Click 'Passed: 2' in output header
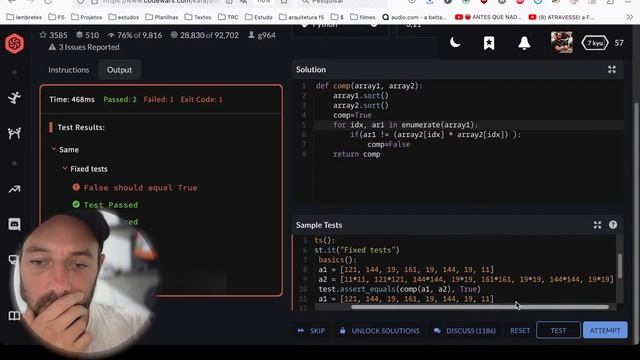Image resolution: width=640 pixels, height=360 pixels. 120,99
